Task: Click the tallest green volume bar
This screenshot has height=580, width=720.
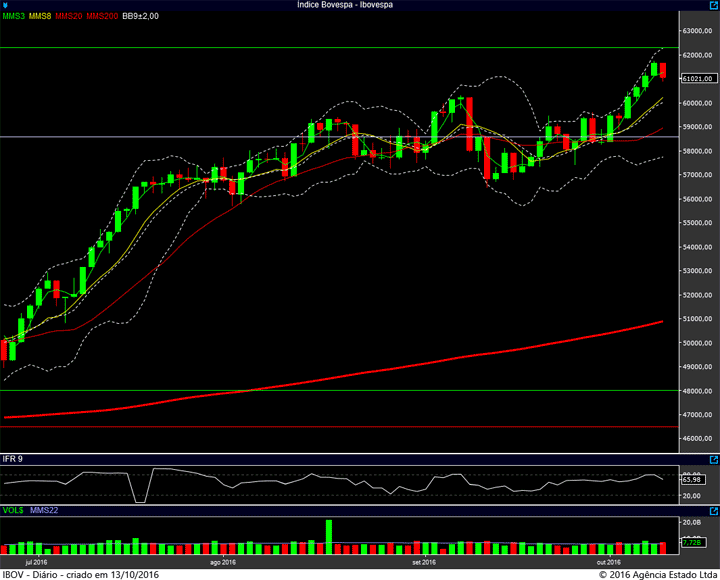Action: (x=329, y=537)
